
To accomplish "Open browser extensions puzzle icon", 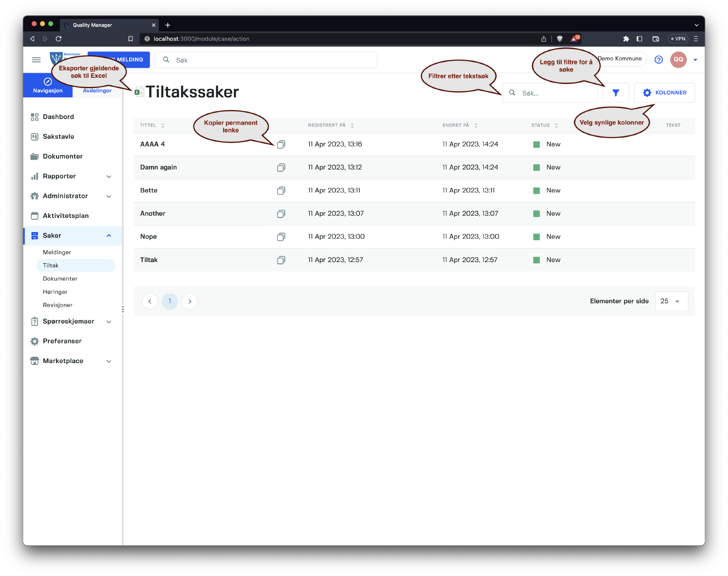I will (x=626, y=39).
